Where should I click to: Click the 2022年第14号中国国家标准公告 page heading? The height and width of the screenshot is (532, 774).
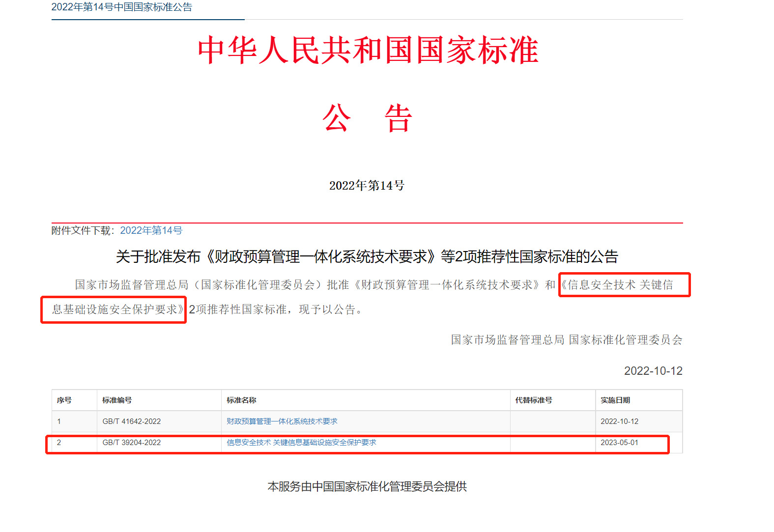tap(121, 7)
